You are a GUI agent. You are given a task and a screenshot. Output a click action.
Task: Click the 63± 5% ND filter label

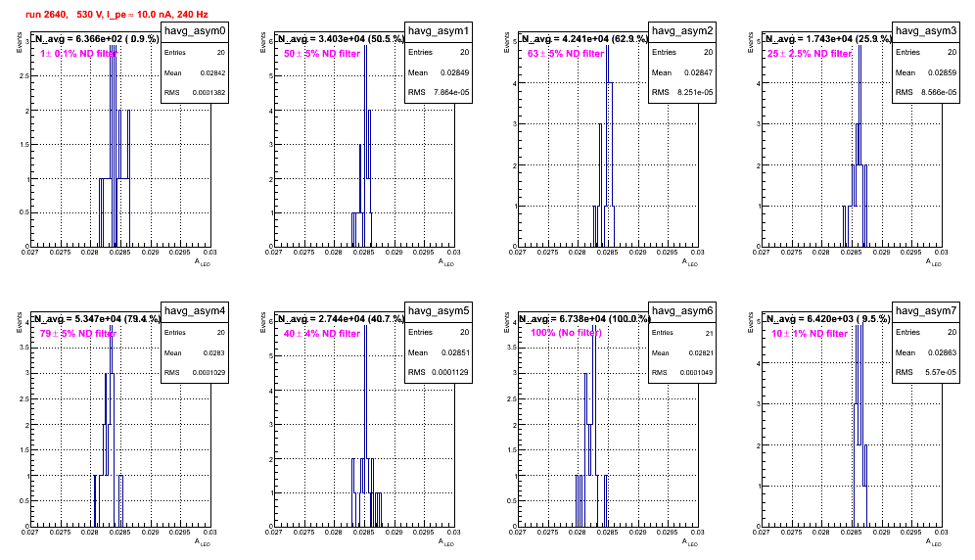click(x=566, y=54)
